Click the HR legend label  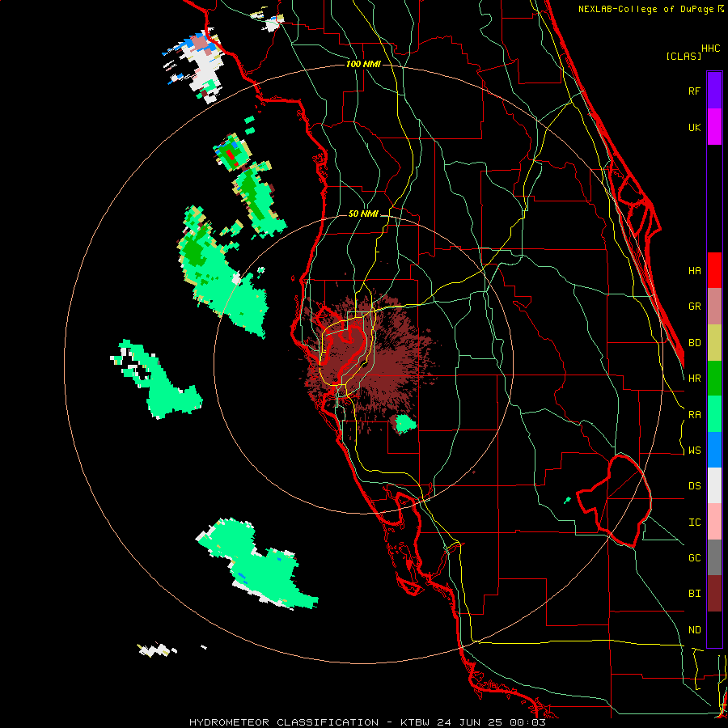click(x=694, y=379)
